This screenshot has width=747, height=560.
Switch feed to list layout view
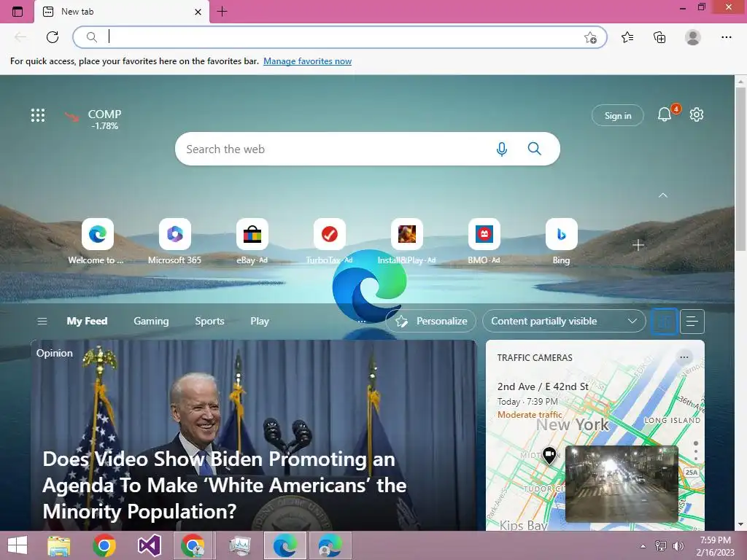(692, 322)
